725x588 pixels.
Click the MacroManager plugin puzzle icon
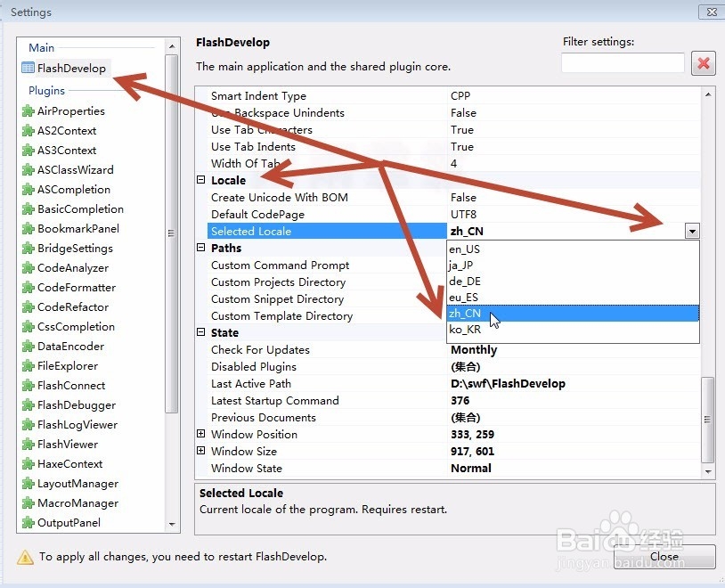pyautogui.click(x=29, y=502)
